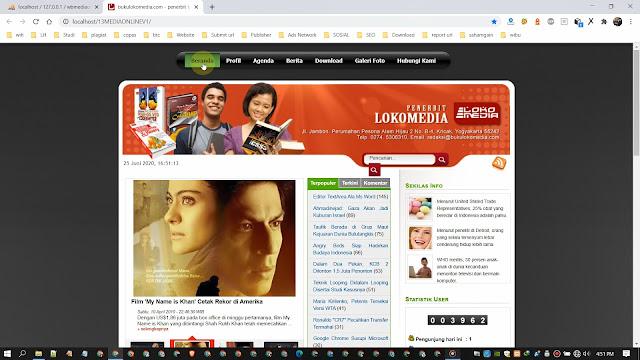Open the 'Maria Kirilenko, Petenis Terseksi' link
The image size is (640, 360).
tap(350, 304)
